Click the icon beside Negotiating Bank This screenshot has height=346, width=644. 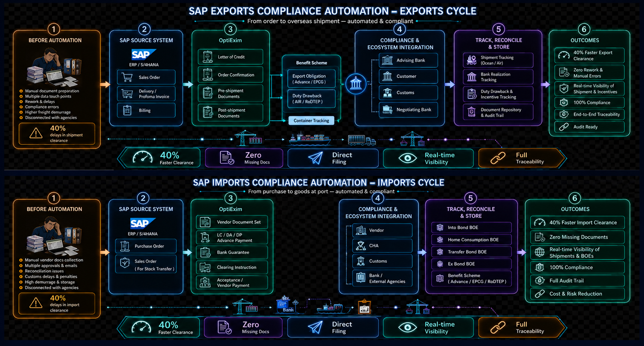pos(387,110)
